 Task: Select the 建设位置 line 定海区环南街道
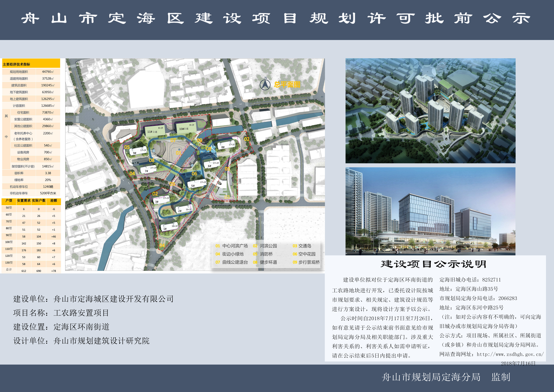click(61, 327)
